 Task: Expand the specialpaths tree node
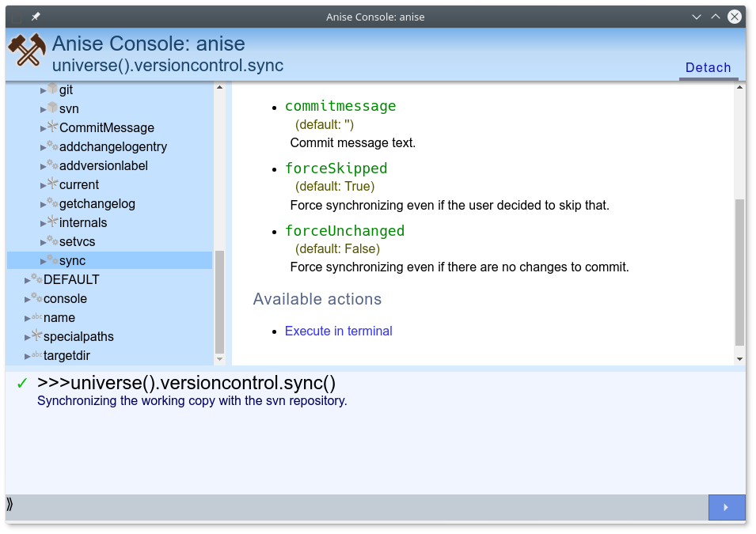point(27,337)
